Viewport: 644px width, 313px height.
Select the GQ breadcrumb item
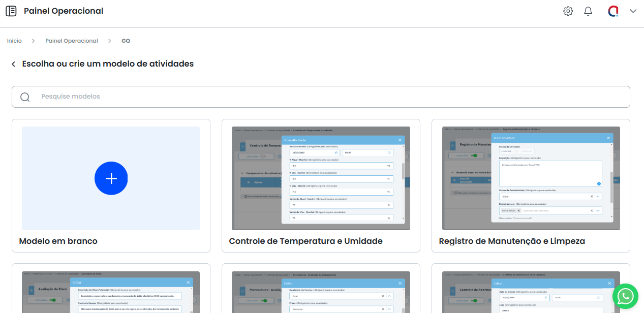tap(126, 41)
